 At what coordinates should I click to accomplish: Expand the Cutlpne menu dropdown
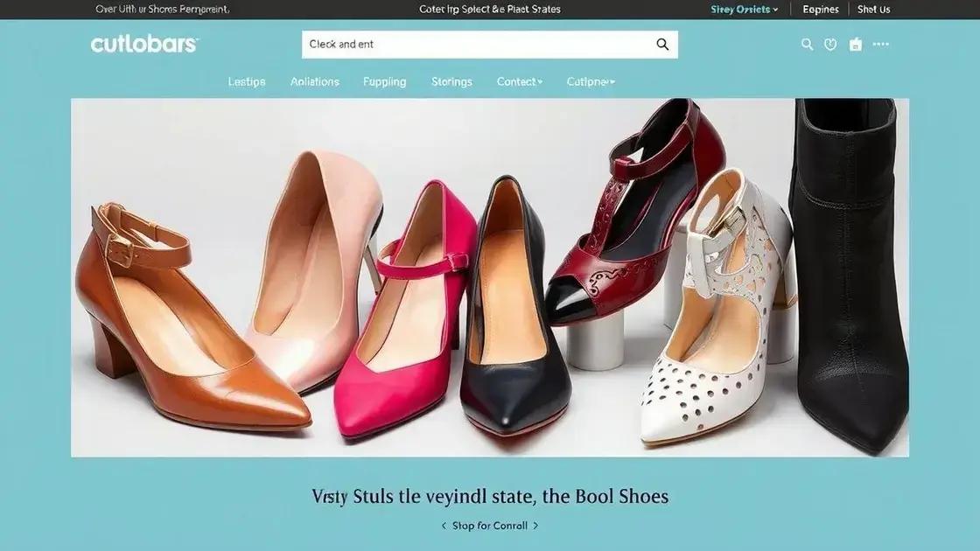591,82
